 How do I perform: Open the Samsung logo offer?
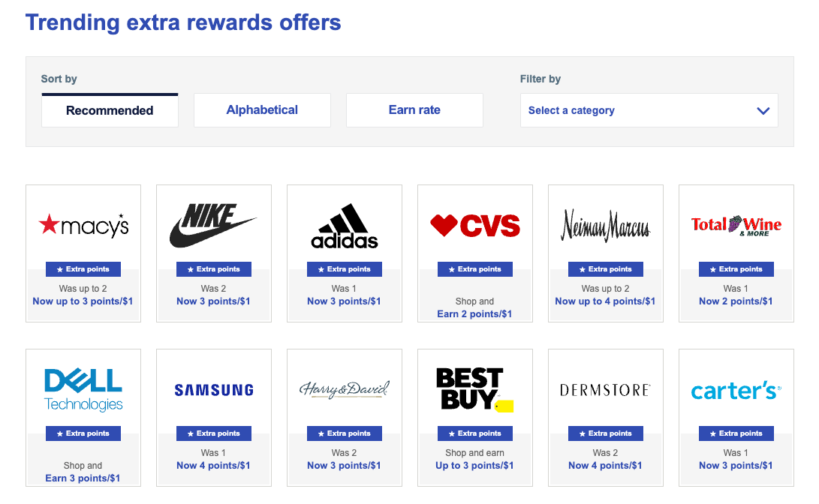(214, 390)
